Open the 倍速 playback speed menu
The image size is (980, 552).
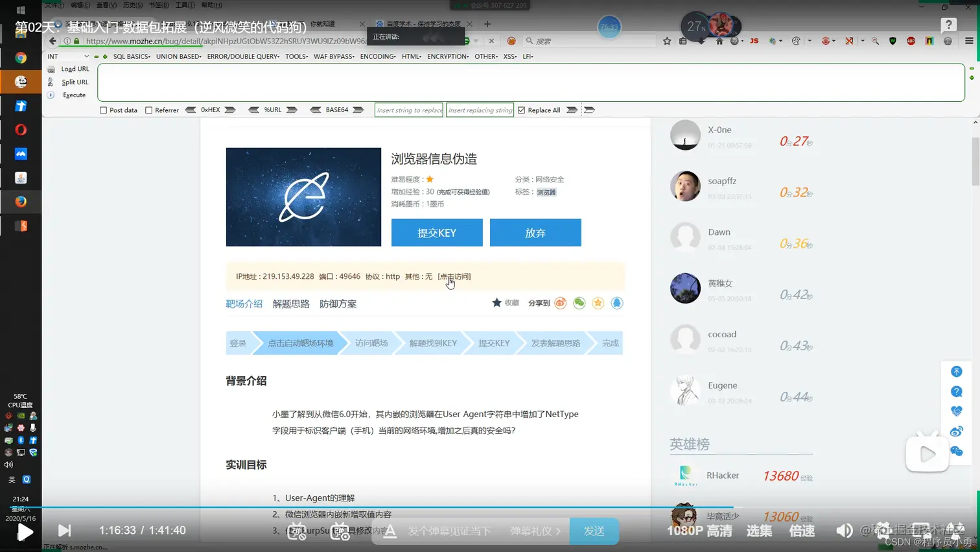[x=802, y=531]
